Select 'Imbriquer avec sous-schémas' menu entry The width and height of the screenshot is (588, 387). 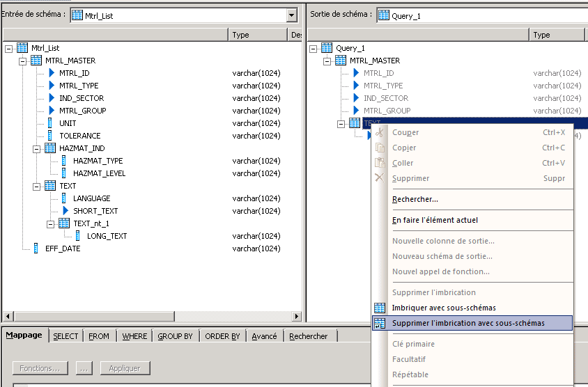444,308
